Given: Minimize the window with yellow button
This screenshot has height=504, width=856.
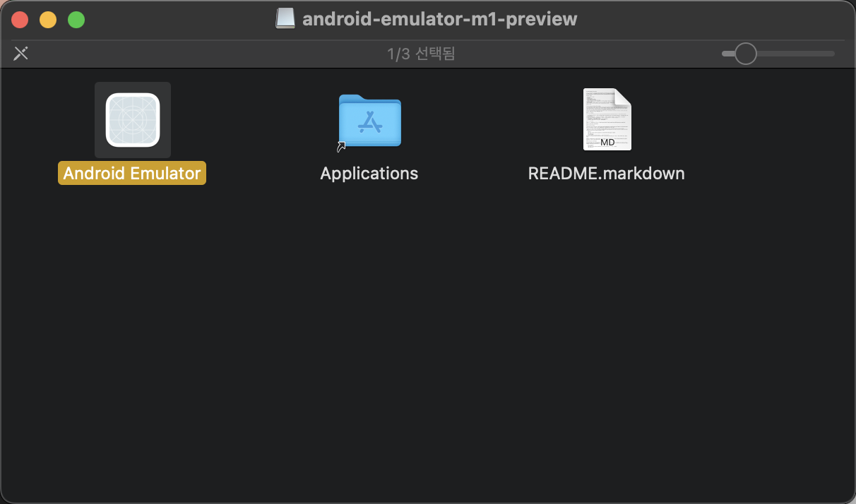Looking at the screenshot, I should [48, 20].
